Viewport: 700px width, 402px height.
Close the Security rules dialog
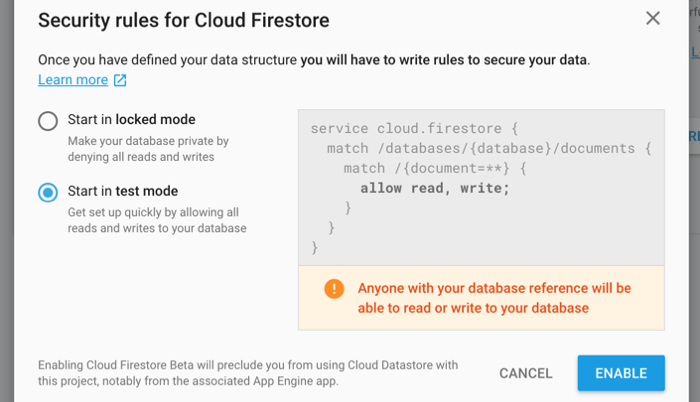click(653, 18)
